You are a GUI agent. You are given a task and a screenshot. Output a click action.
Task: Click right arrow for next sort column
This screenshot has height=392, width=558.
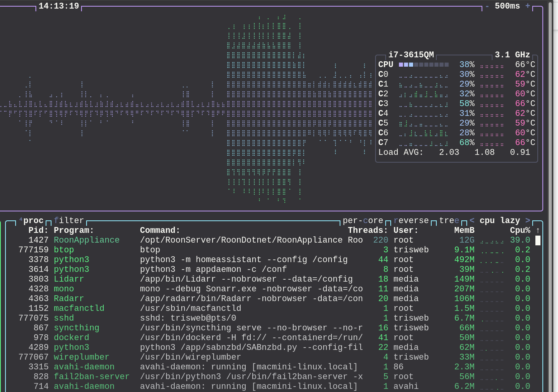528,220
